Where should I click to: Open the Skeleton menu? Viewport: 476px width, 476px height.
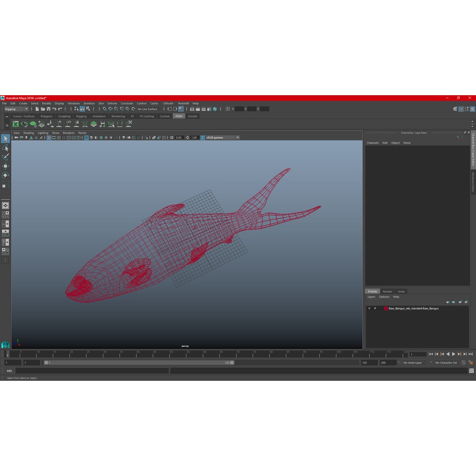click(x=89, y=104)
